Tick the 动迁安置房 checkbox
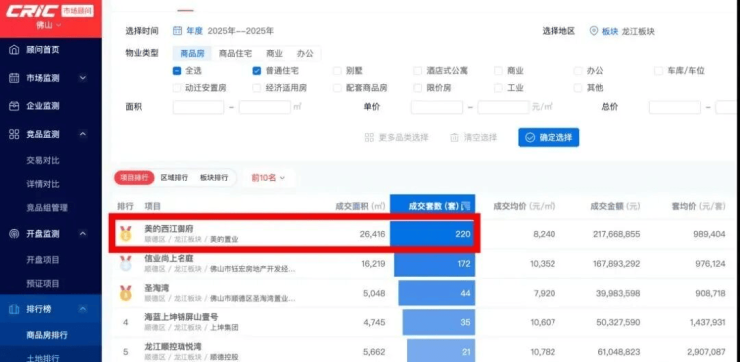 tap(177, 88)
